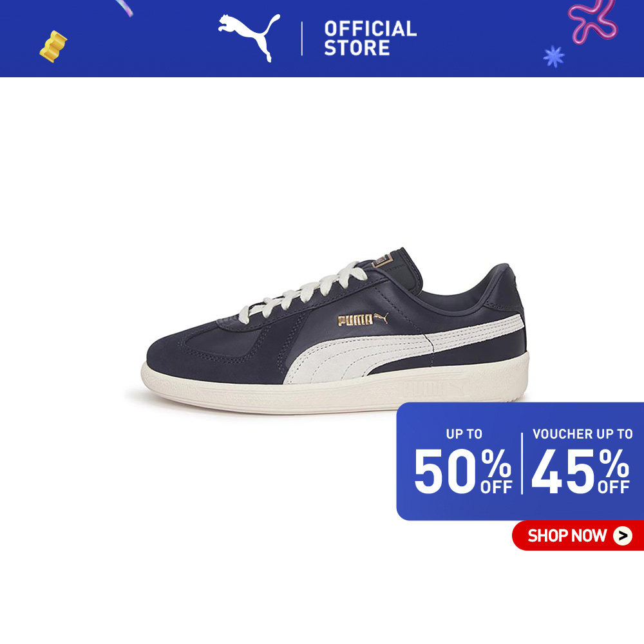Click the blue asterisk star decoration
644x644 pixels.
click(x=554, y=57)
